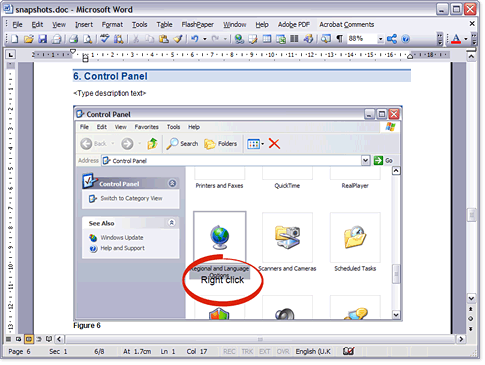
Task: Open the FlashPaper menu
Action: click(198, 25)
